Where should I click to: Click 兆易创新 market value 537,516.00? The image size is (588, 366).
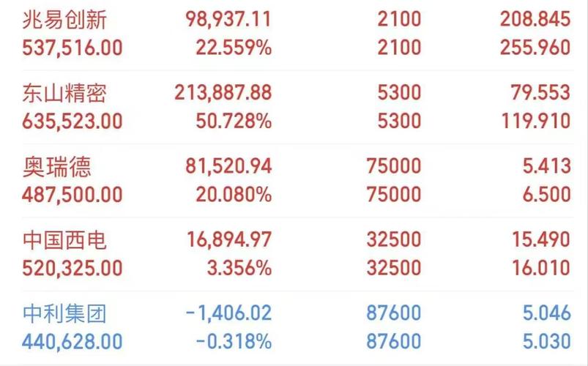pyautogui.click(x=72, y=48)
